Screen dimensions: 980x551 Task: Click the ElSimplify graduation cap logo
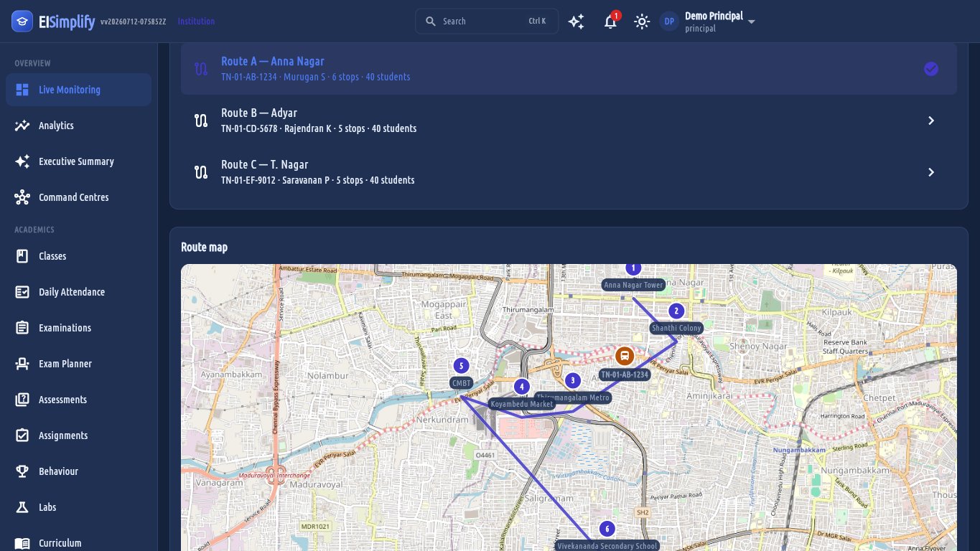pyautogui.click(x=22, y=22)
